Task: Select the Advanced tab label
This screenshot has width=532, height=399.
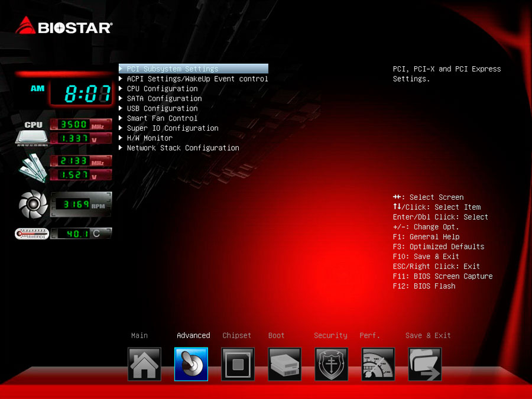Action: (193, 336)
